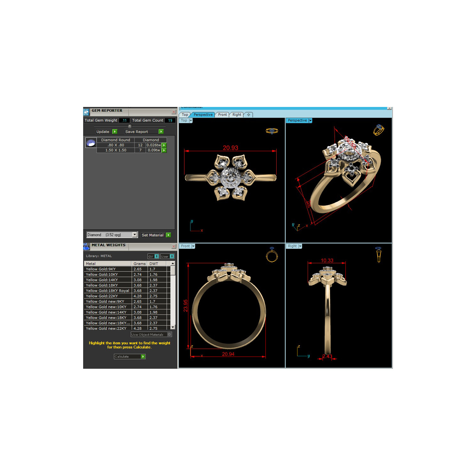Select the Yellow Gold new:14KY row
Viewport: 476px width, 476px height.
[x=127, y=312]
